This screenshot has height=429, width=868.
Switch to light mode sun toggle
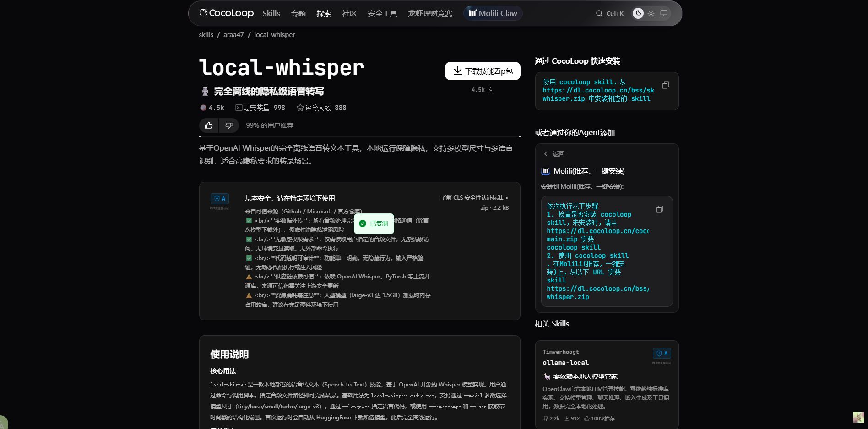[651, 13]
